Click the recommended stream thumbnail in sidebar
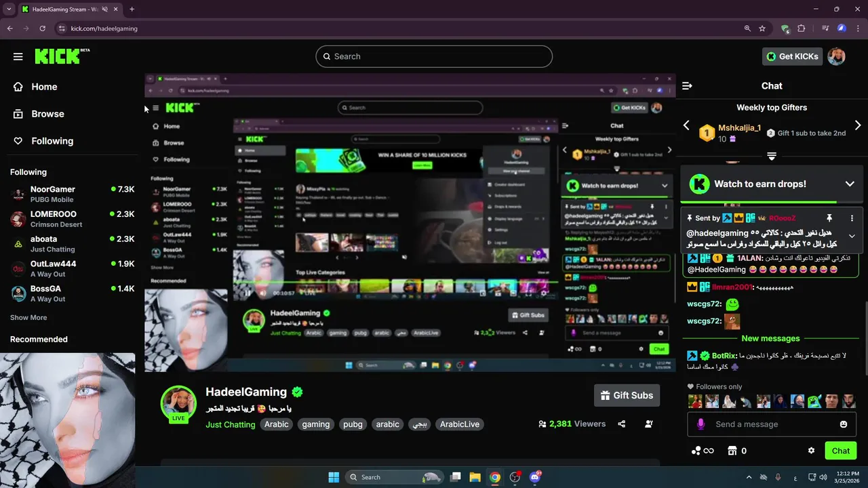 (68, 420)
